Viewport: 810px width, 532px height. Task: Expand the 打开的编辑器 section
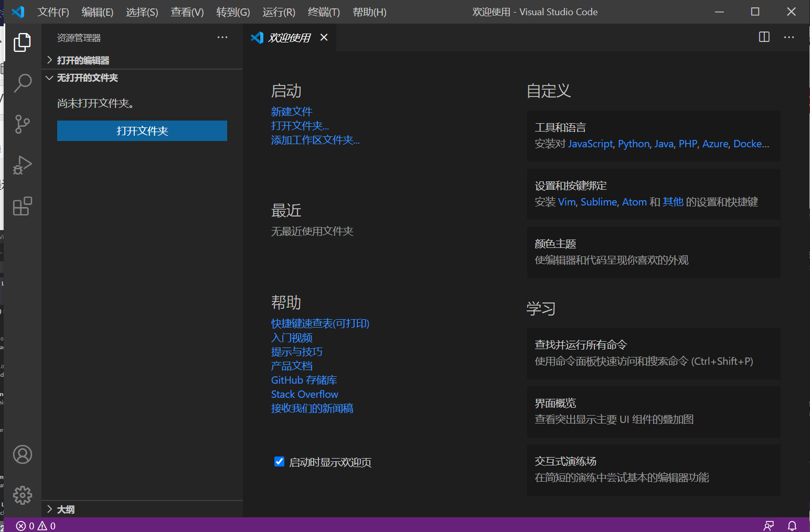[142, 60]
